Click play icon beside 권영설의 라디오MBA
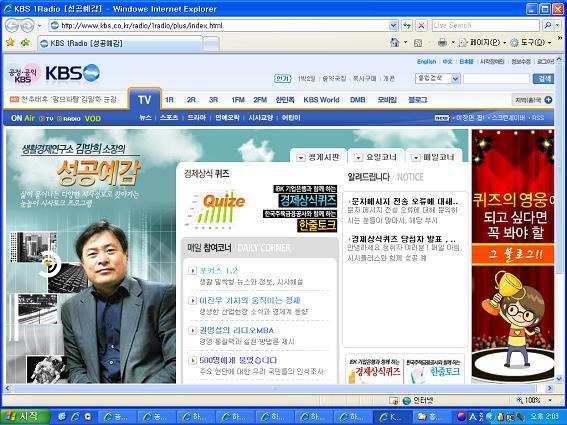This screenshot has width=567, height=425. (192, 330)
